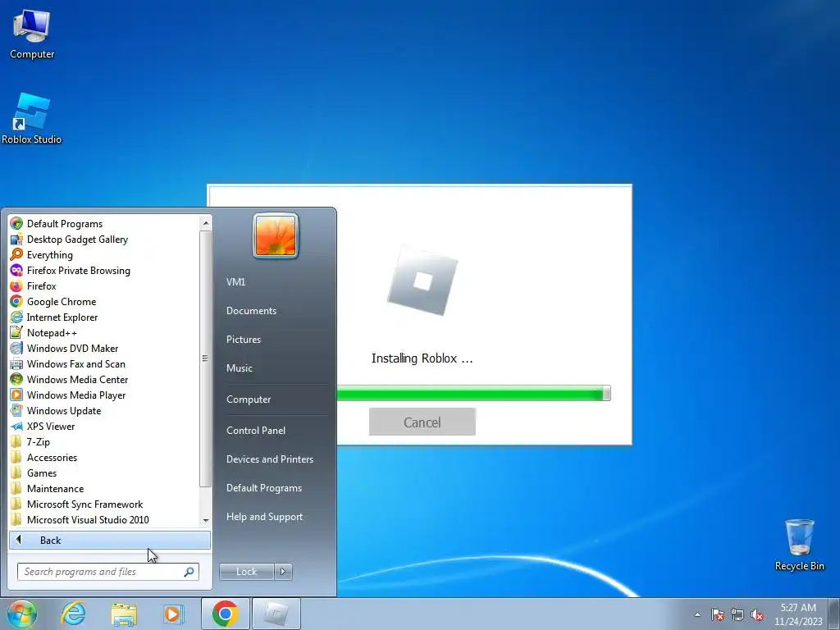Open Help and Support

click(265, 517)
